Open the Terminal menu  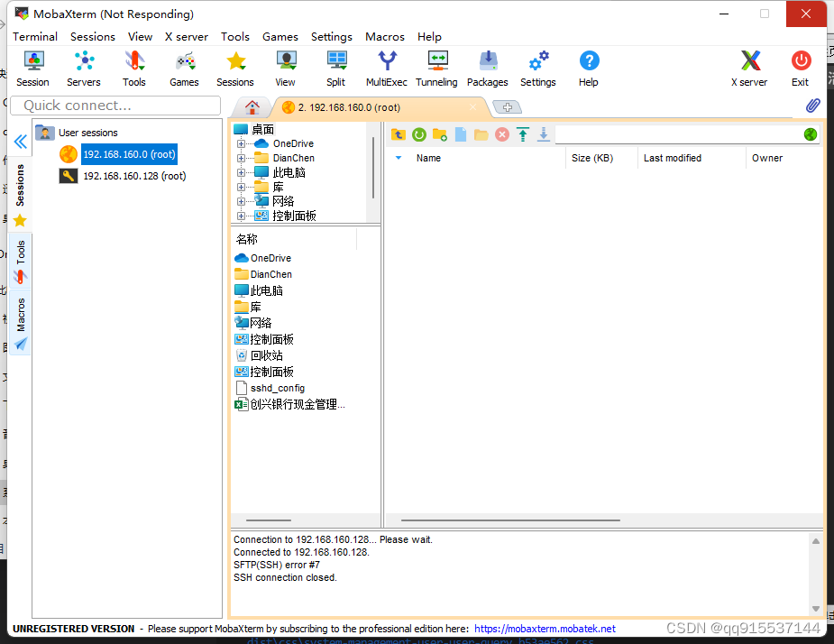click(x=35, y=37)
